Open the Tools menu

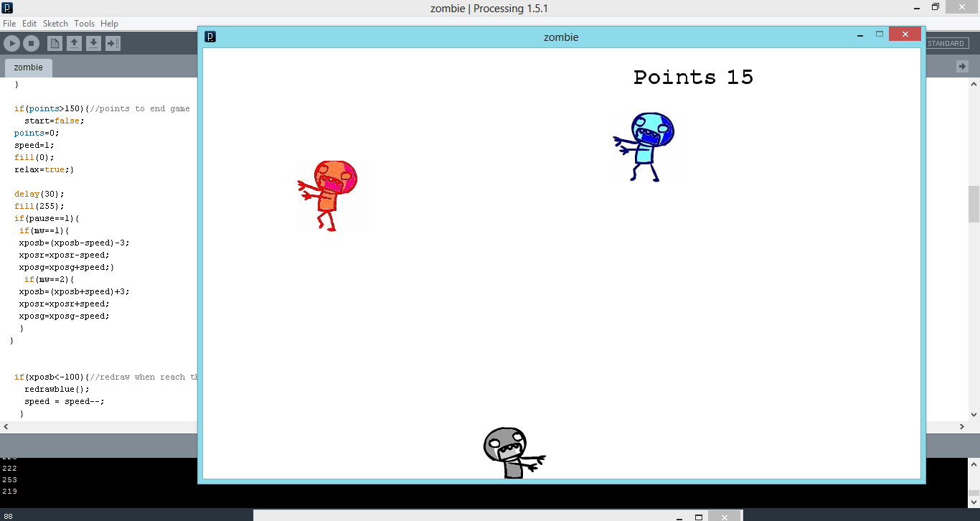pos(84,24)
